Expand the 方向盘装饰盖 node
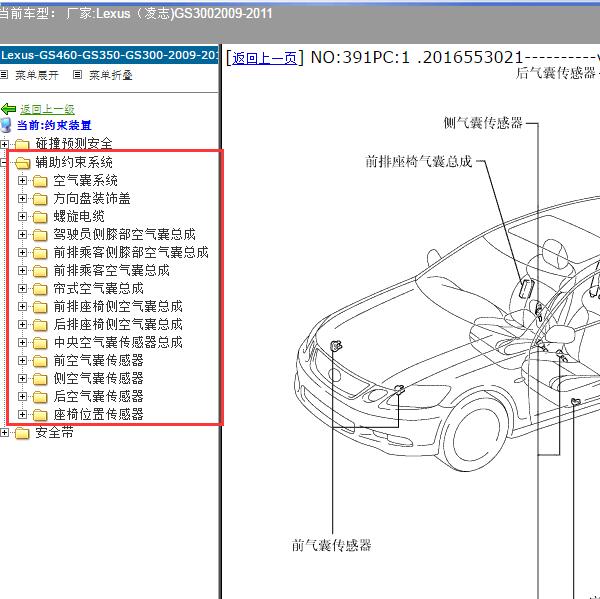Screen dimensions: 600x599 (22, 198)
